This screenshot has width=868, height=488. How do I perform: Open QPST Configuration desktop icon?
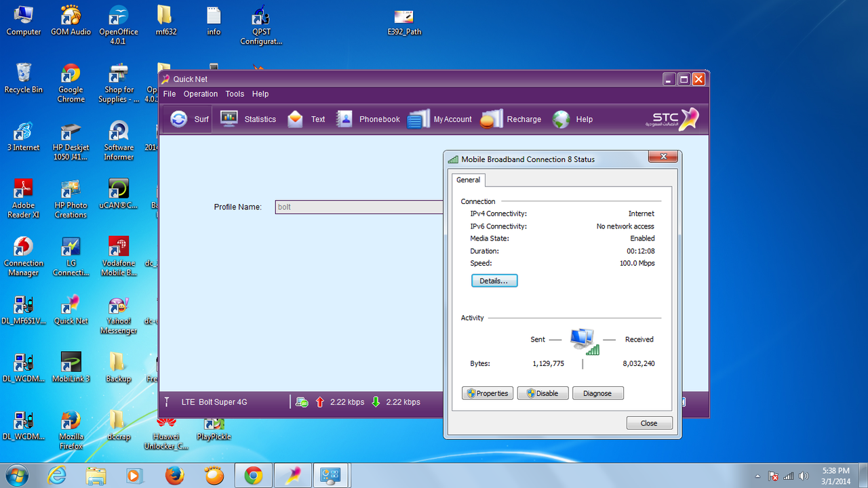click(x=261, y=24)
